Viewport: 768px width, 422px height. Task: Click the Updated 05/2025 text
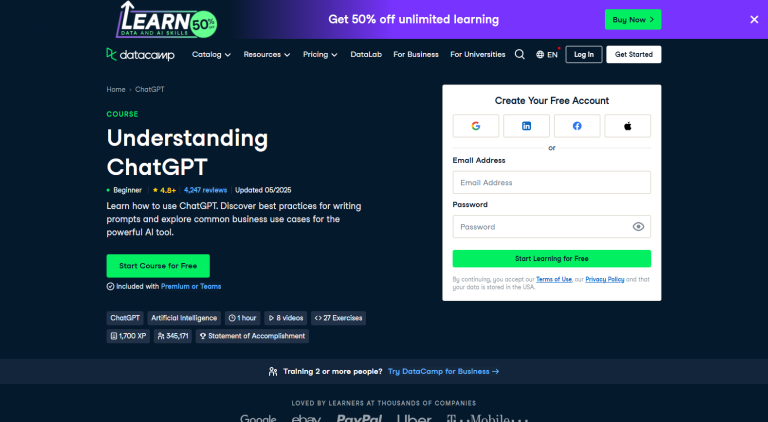pyautogui.click(x=263, y=190)
